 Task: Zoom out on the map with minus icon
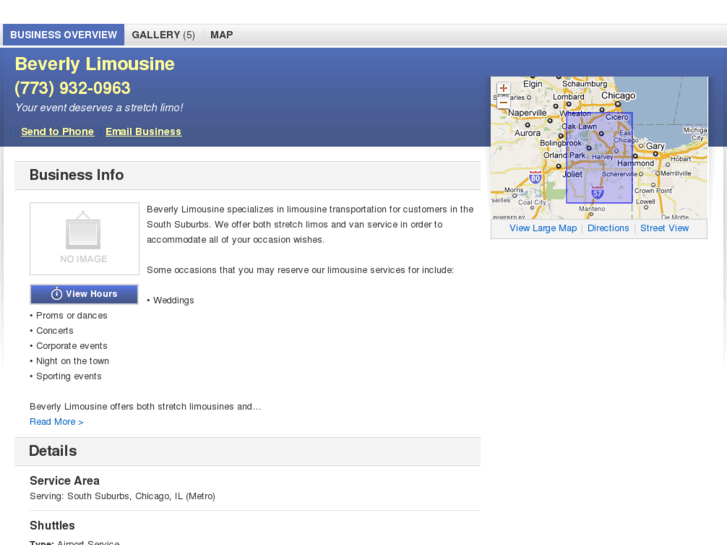503,102
